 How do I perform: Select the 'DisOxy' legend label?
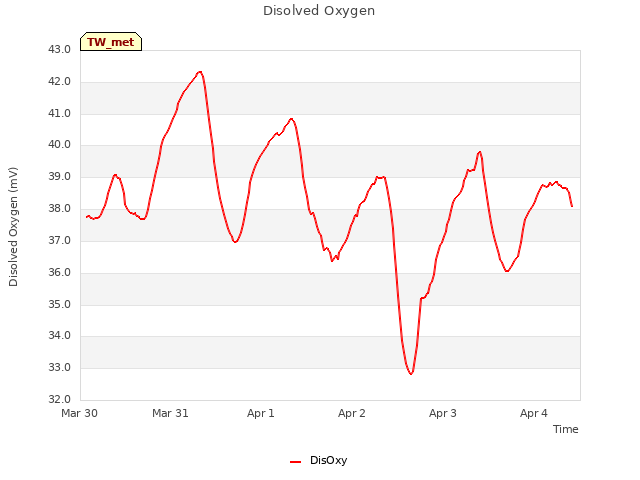click(x=328, y=460)
